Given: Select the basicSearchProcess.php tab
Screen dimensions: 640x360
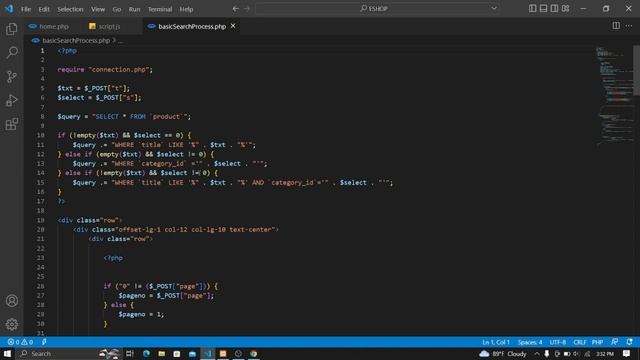Looking at the screenshot, I should [x=192, y=26].
